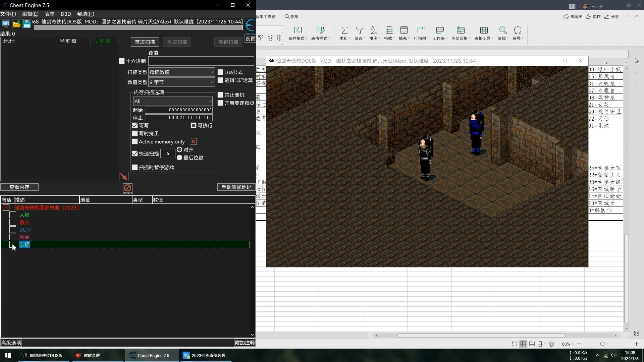Click the fullscreen view icon in status bar
This screenshot has width=644, height=362.
pyautogui.click(x=514, y=344)
